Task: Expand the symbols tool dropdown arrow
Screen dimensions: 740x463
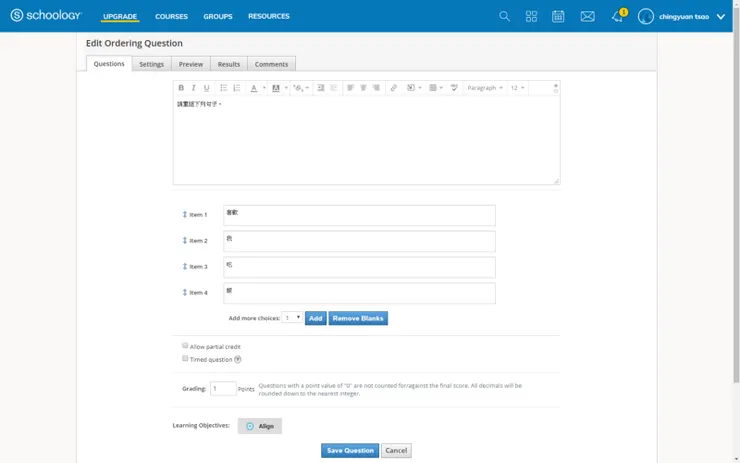Action: pos(307,88)
